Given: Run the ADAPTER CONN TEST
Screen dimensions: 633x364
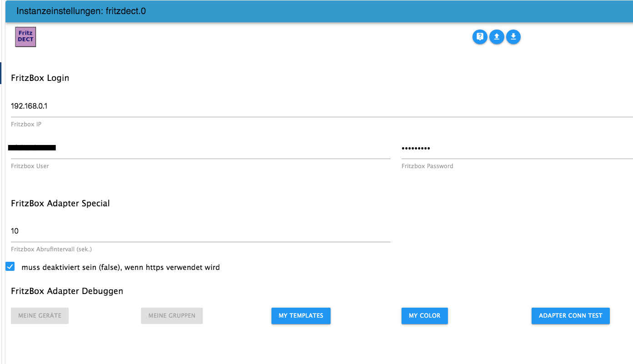Looking at the screenshot, I should coord(571,315).
